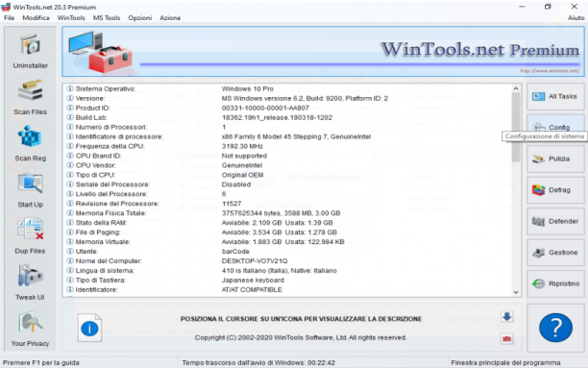588x368 pixels.
Task: Launch the Scan Files tool
Action: [x=31, y=98]
